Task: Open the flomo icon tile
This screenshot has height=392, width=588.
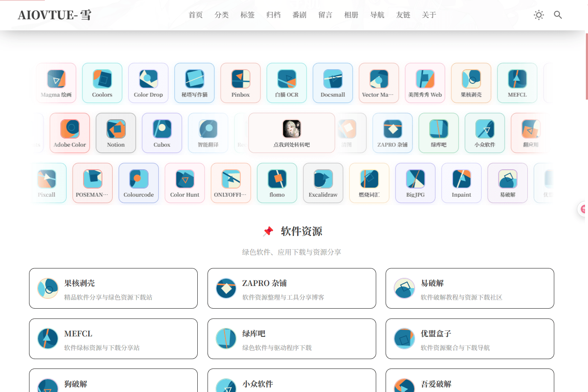Action: pos(277,183)
